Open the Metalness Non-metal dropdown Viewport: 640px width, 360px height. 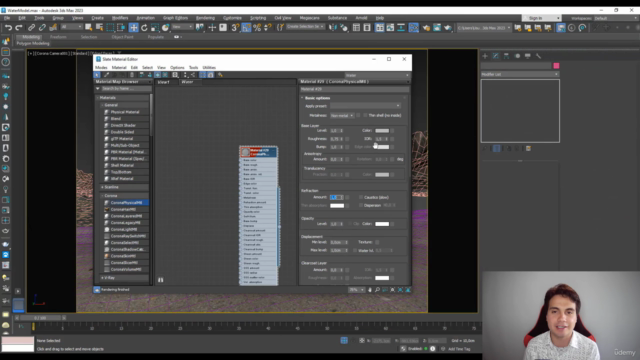click(342, 116)
